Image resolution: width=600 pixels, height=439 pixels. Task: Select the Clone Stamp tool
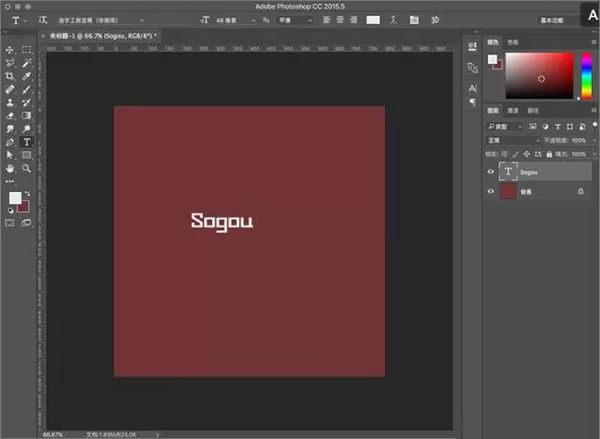point(10,102)
